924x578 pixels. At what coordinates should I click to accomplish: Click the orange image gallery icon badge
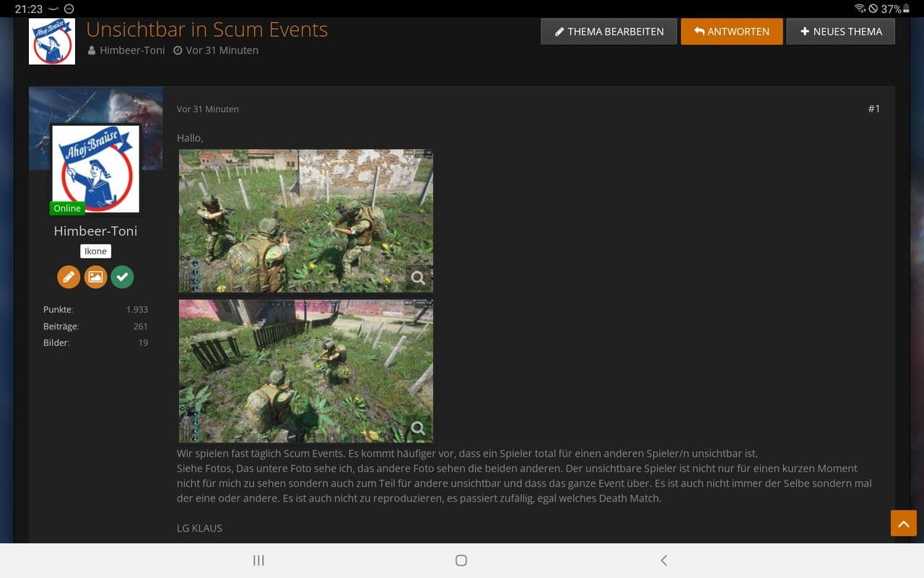coord(95,277)
